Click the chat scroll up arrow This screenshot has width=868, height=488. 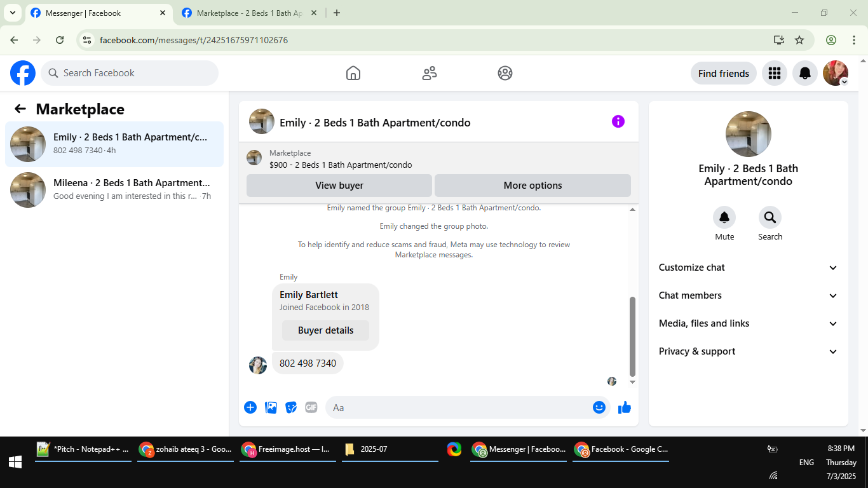tap(632, 210)
